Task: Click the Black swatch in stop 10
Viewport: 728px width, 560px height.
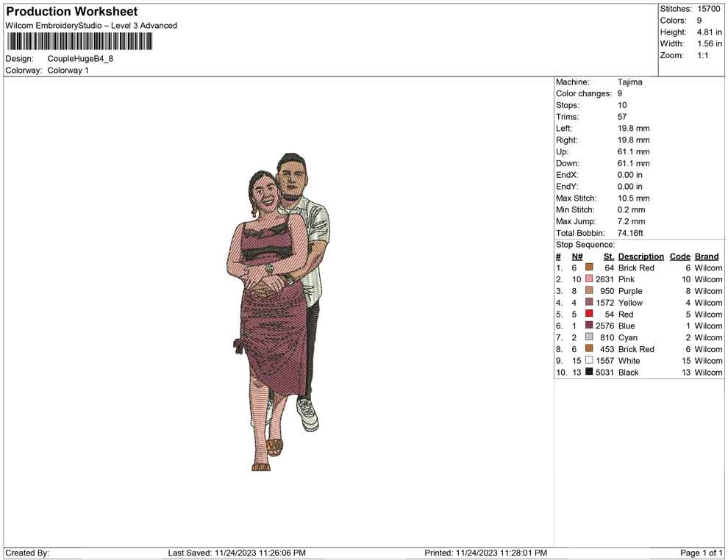Action: pos(589,372)
